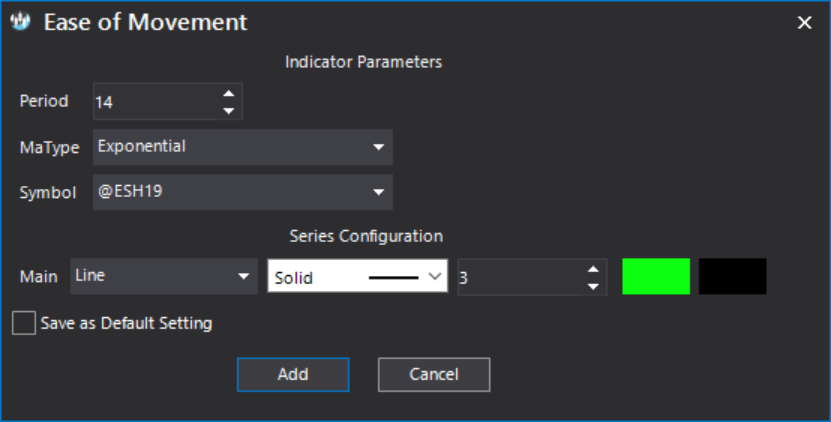This screenshot has height=422, width=831.
Task: Decrease Period with the down arrow
Action: 228,110
